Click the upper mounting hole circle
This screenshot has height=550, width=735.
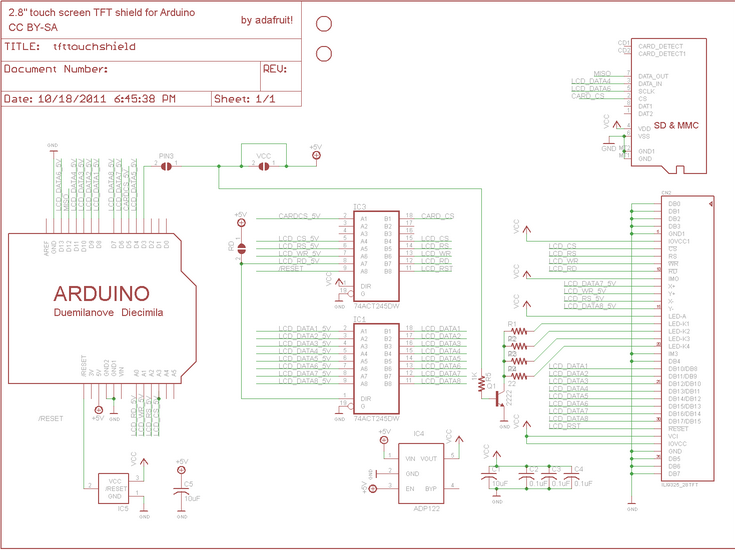click(323, 23)
